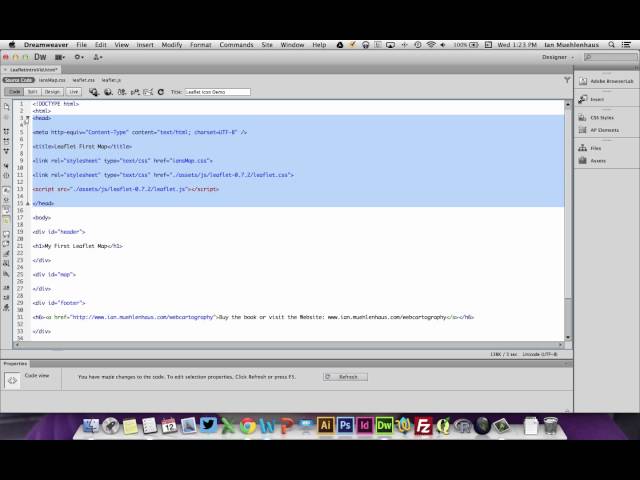Image resolution: width=640 pixels, height=480 pixels.
Task: Open the ianoMap.css related file
Action: pos(52,80)
